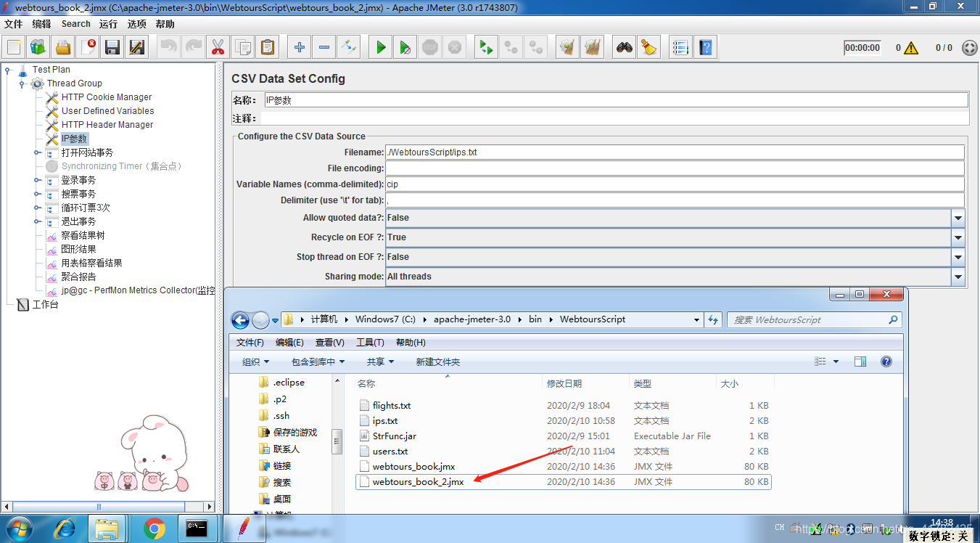
Task: Click the Clear broom icon
Action: click(x=567, y=48)
